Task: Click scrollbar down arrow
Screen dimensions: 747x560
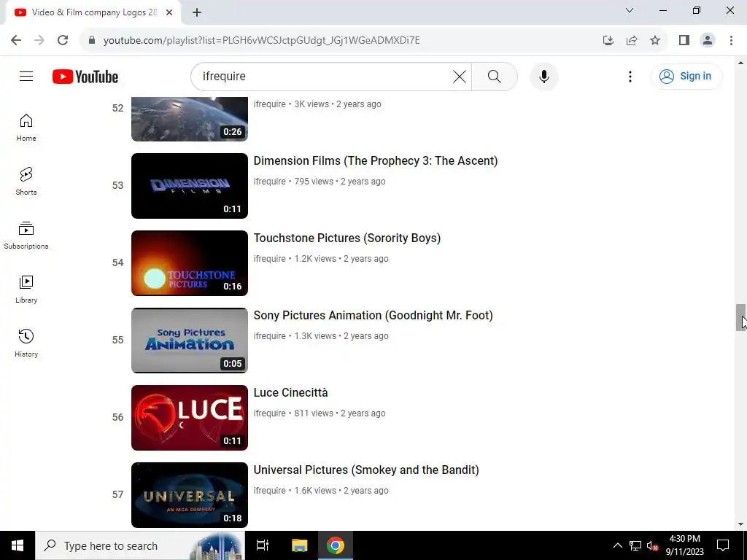Action: (x=740, y=524)
